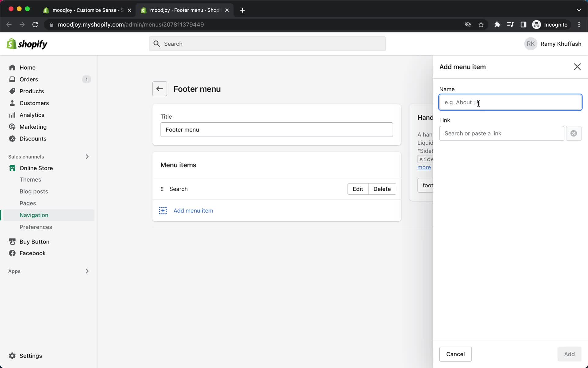Click the Name input field
588x368 pixels.
(510, 102)
